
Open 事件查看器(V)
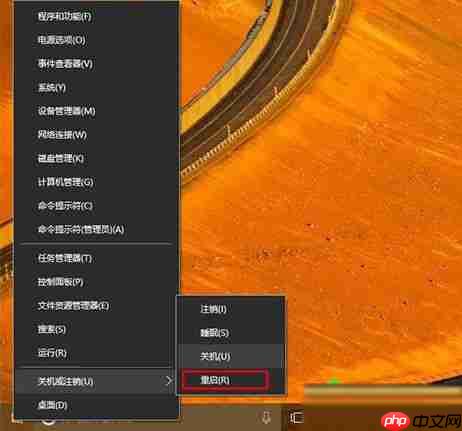tap(97, 64)
